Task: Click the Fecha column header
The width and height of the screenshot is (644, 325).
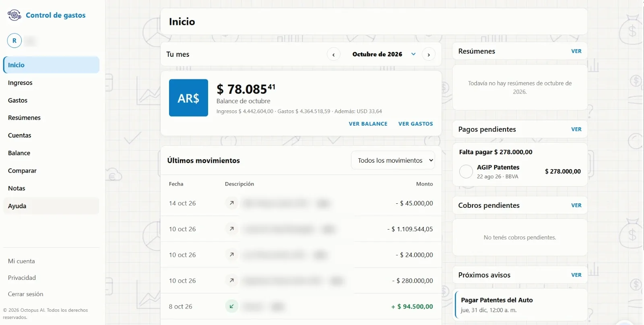Action: 176,184
